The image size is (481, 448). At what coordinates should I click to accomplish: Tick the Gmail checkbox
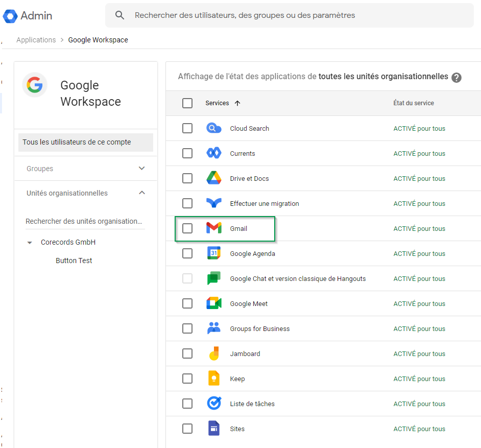187,228
